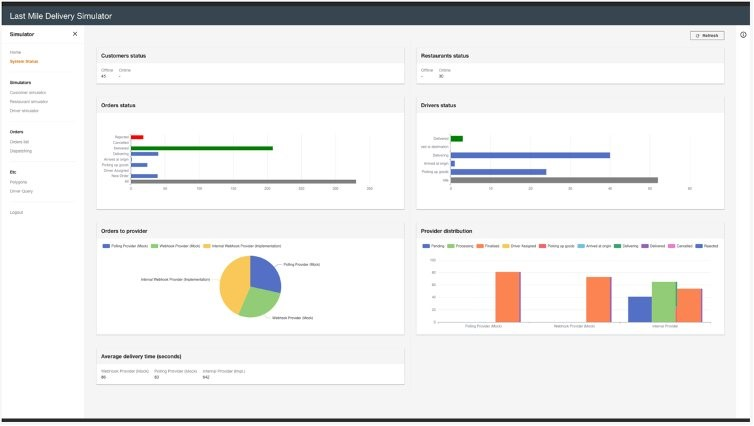This screenshot has width=754, height=426.
Task: Go to the Driver simulator page
Action: pyautogui.click(x=24, y=111)
